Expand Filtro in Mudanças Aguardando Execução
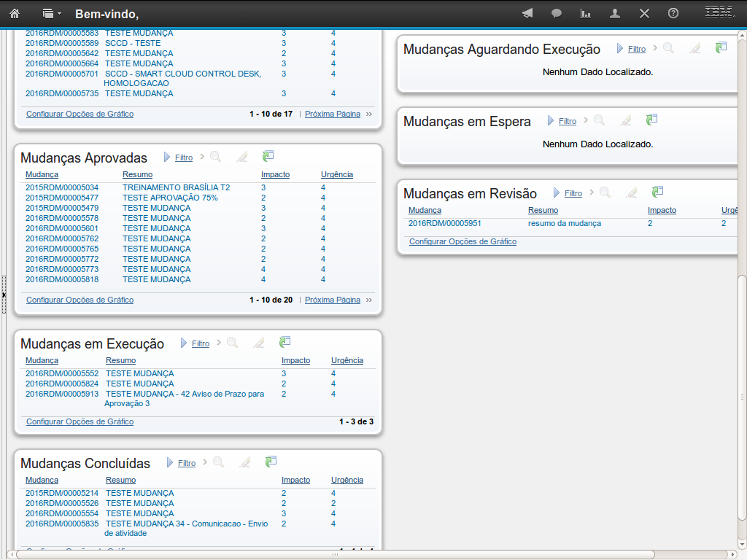Viewport: 747px width, 560px height. 636,49
